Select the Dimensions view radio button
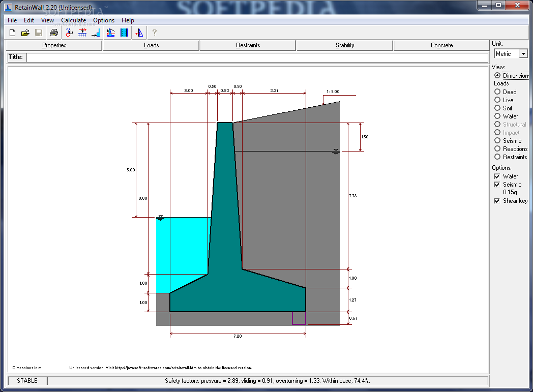The width and height of the screenshot is (533, 392). [x=497, y=75]
